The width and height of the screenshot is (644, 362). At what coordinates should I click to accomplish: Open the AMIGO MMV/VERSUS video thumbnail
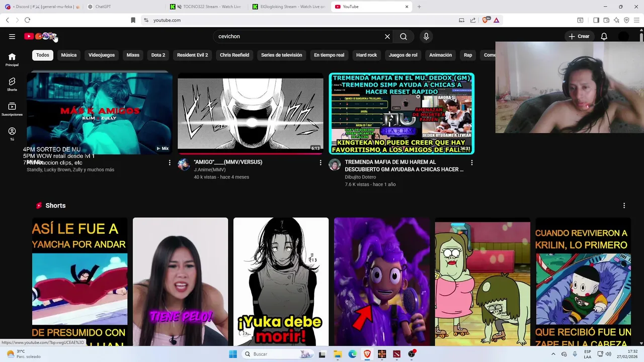pos(251,113)
